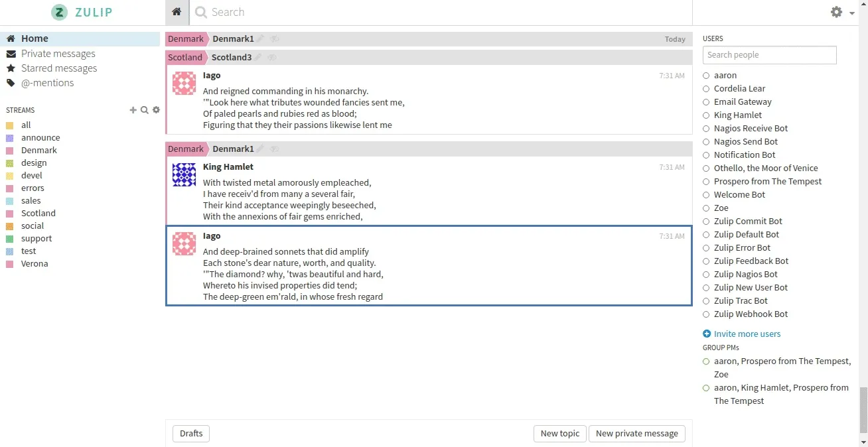Click the color swatch beside the social stream
Screen dimensions: 868x447
[9, 226]
